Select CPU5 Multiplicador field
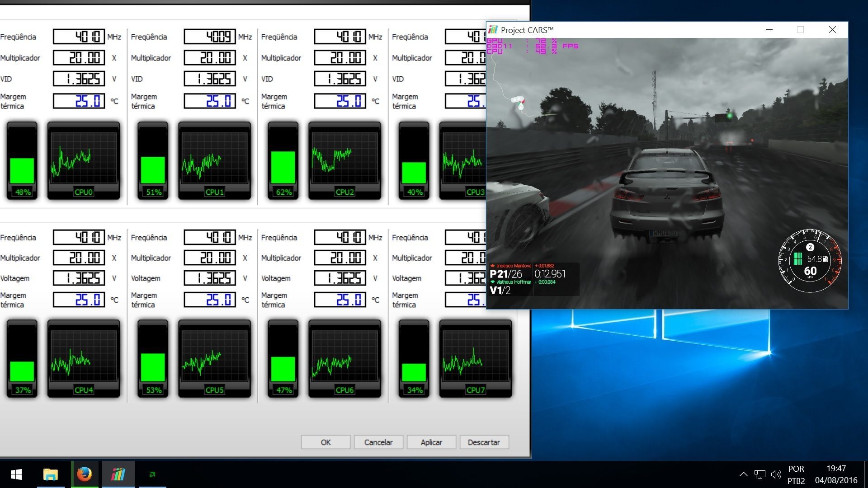 click(210, 258)
